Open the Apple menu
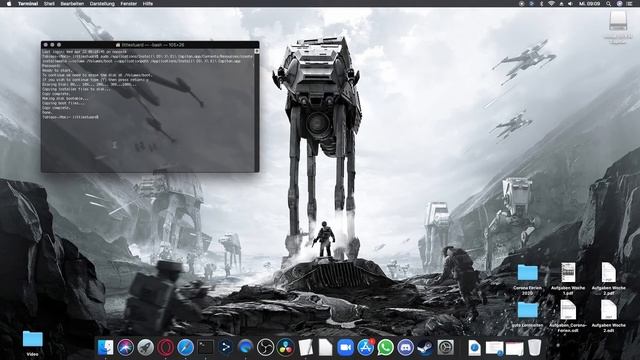Screen dimensions: 640x360 (x=9, y=4)
